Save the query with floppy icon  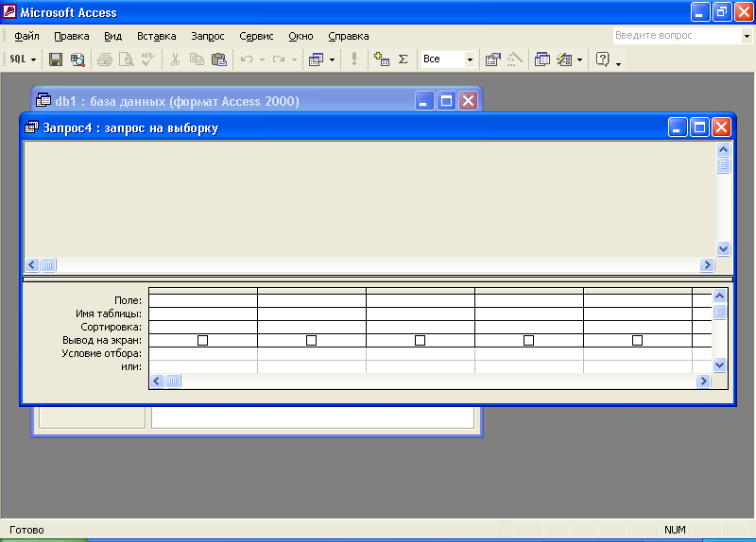pos(56,59)
